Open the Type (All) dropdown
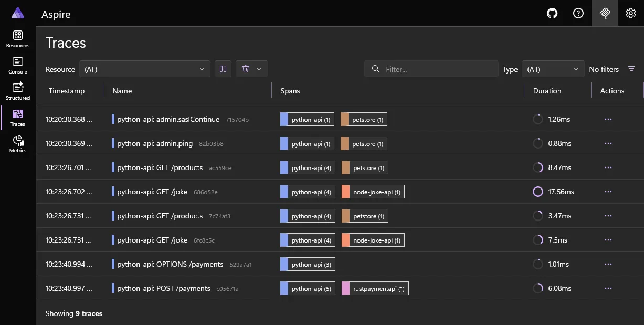Viewport: 644px width, 325px height. coord(553,68)
